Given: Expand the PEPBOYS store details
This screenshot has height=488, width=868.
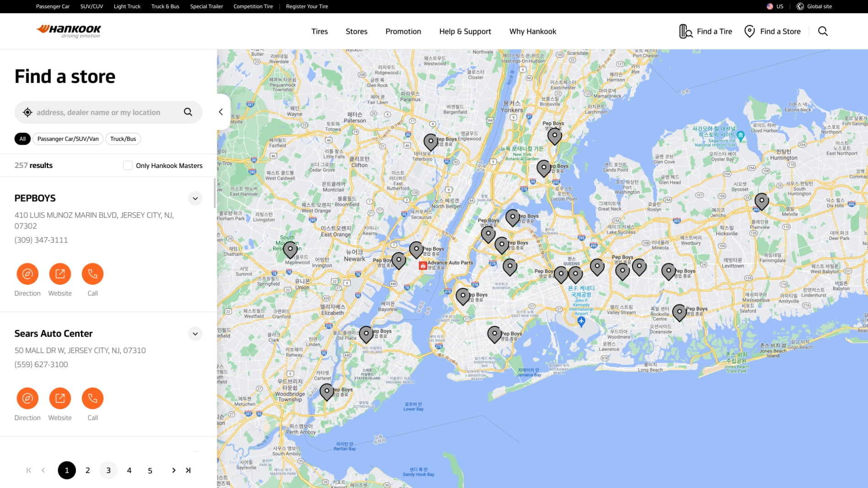Looking at the screenshot, I should click(x=195, y=198).
